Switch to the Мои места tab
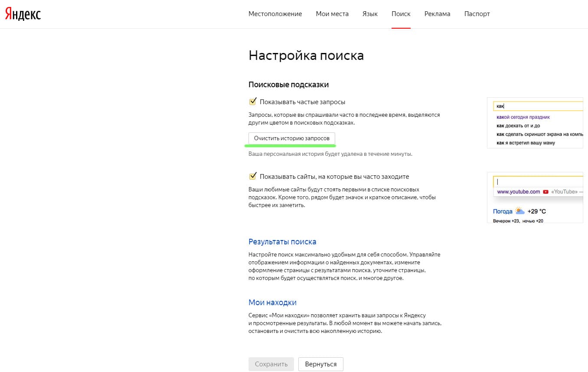The height and width of the screenshot is (372, 588). point(332,14)
